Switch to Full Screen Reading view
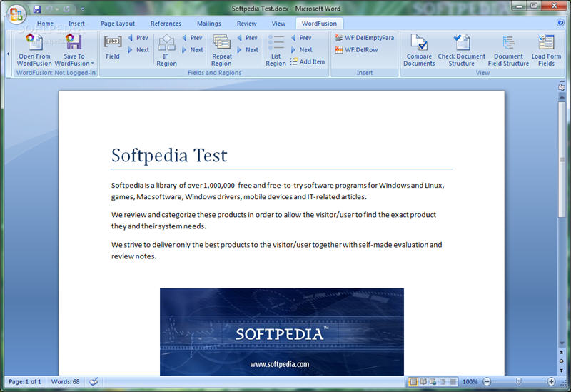Image resolution: width=571 pixels, height=392 pixels. coord(423,382)
